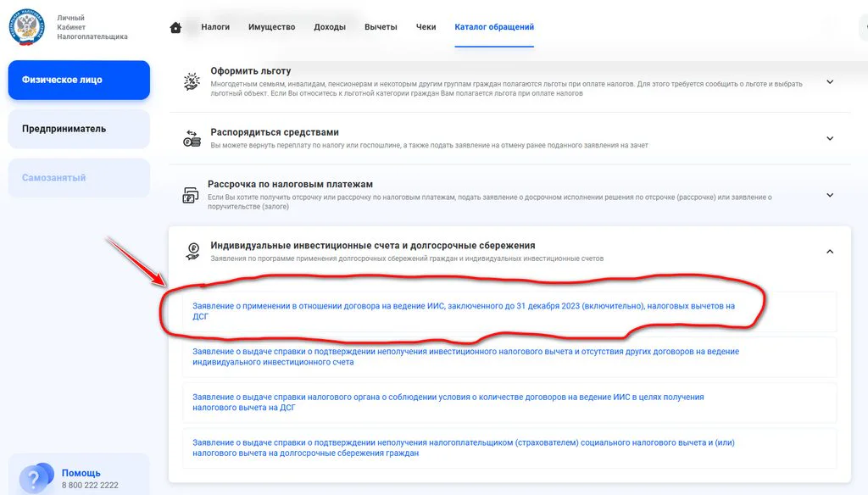Screen dimensions: 868x495
Task: Select the Каталог обращений tab
Action: [x=494, y=26]
